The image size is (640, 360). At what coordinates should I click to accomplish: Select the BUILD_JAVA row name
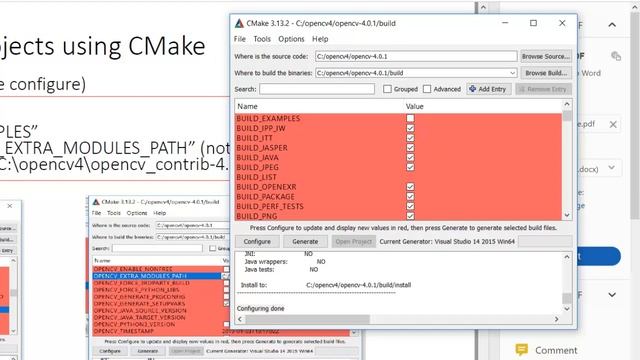[257, 158]
